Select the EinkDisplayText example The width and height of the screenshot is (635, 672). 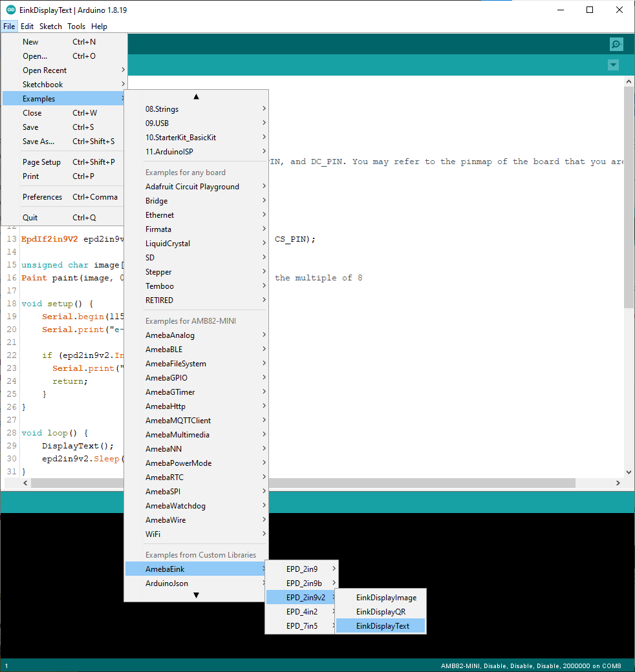382,626
